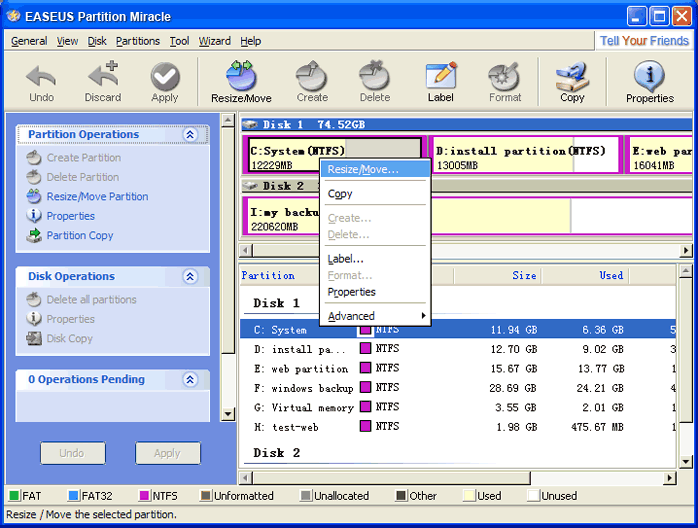Open the Wizard menu
Screen dimensions: 698x528
click(x=214, y=41)
